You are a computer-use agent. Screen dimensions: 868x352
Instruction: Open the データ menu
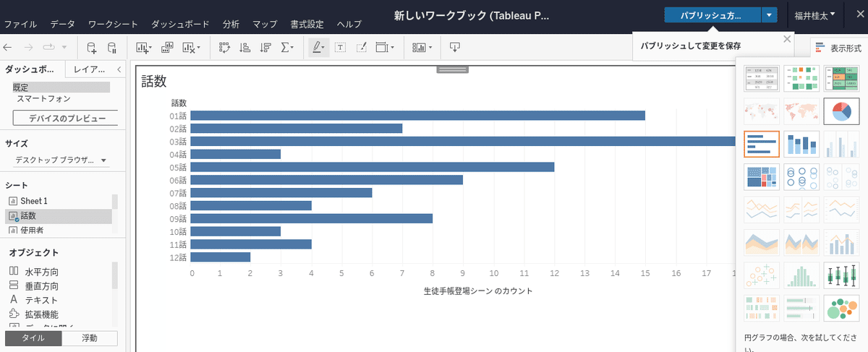pyautogui.click(x=63, y=24)
